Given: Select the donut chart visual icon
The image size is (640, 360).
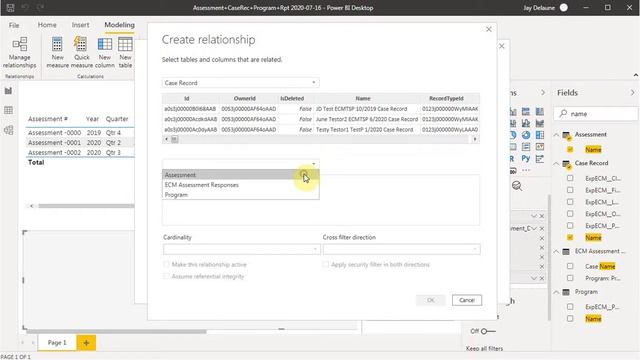Looking at the screenshot, I should tap(526, 135).
